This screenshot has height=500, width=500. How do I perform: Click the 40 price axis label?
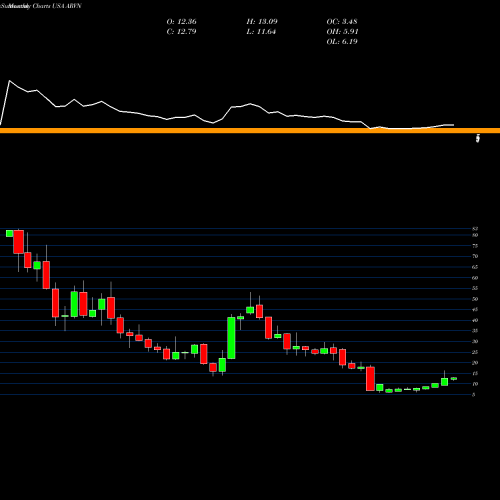475,320
